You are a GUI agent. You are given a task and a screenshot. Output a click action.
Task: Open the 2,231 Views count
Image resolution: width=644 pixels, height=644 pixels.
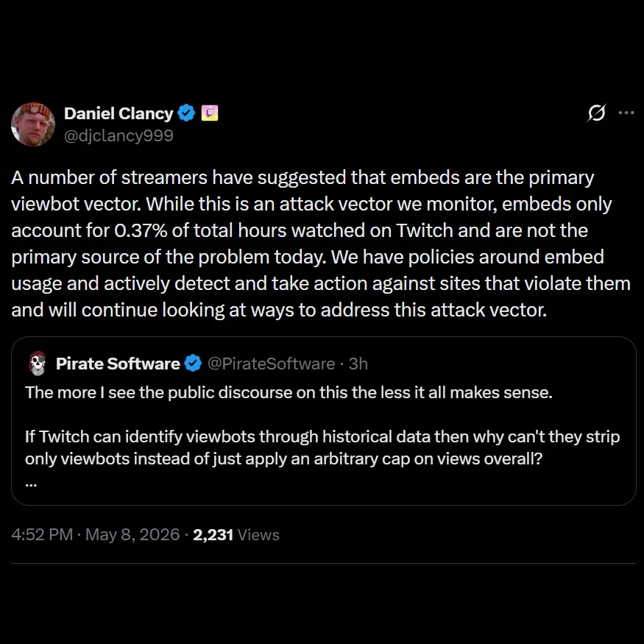pos(236,535)
